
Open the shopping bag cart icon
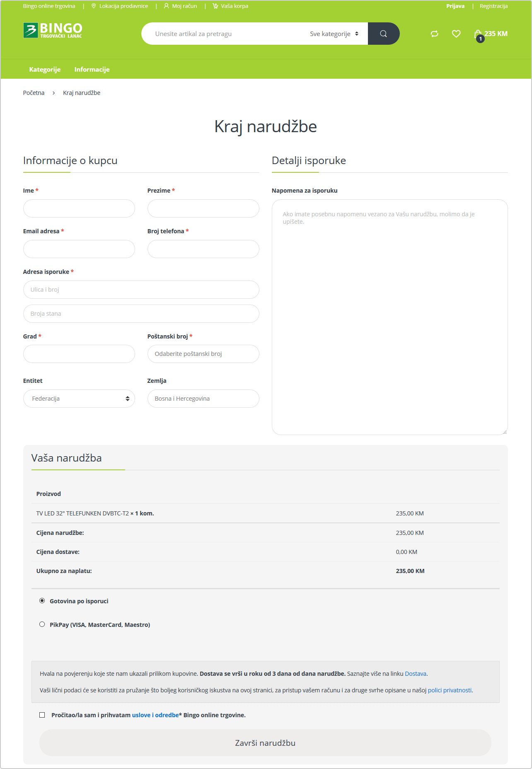(478, 35)
